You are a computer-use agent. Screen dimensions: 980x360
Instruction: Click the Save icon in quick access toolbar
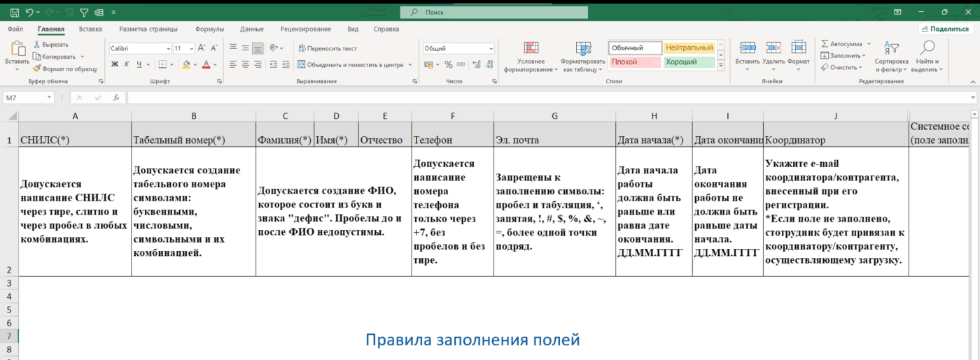[x=14, y=12]
